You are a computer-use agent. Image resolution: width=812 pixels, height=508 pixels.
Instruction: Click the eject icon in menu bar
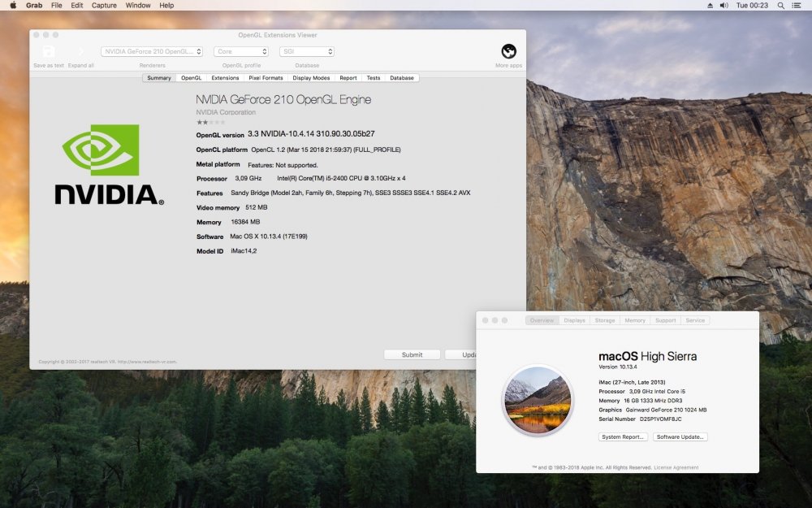pos(710,5)
